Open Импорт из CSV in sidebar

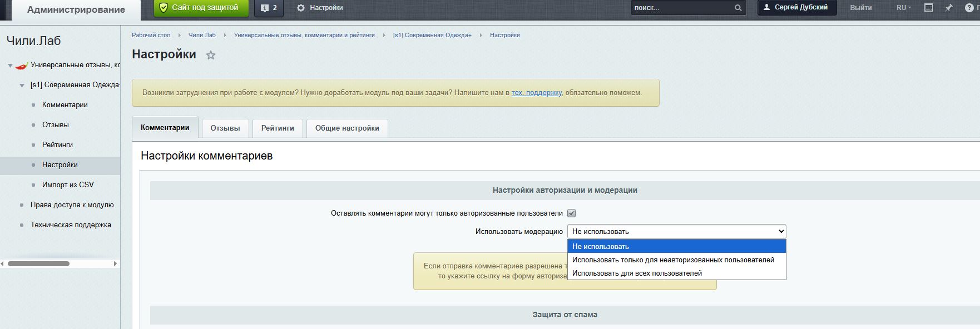pos(68,185)
